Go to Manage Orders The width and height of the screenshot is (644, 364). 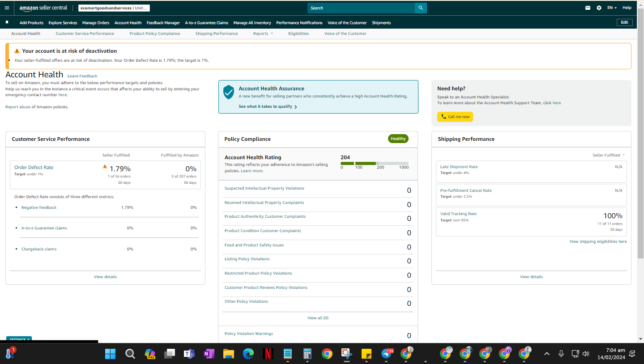click(96, 23)
